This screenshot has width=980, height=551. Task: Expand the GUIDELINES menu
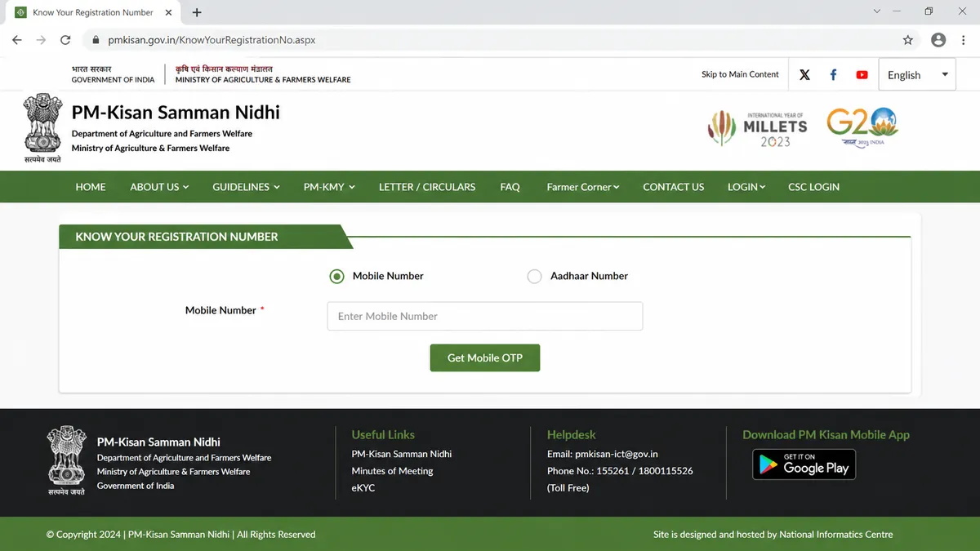(x=246, y=187)
